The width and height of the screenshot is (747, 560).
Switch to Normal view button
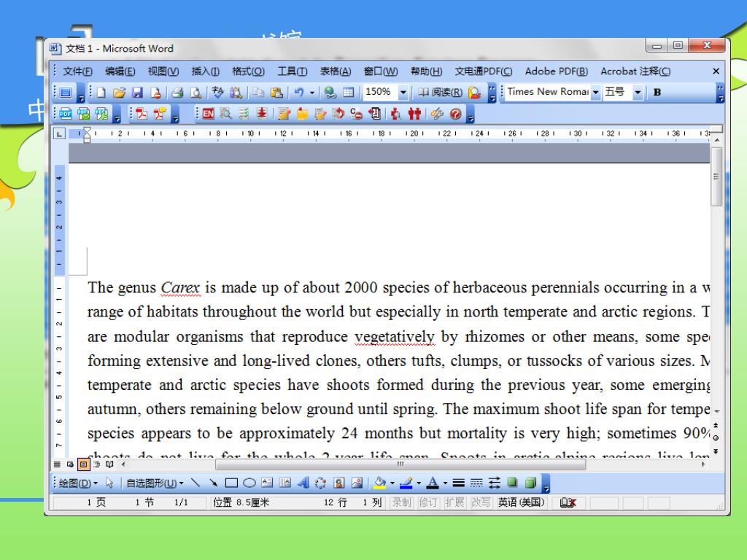57,464
